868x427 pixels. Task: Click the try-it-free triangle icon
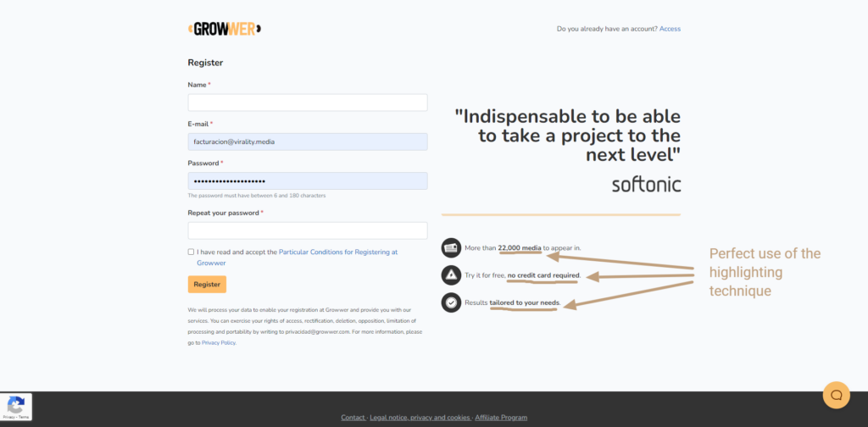pos(451,274)
